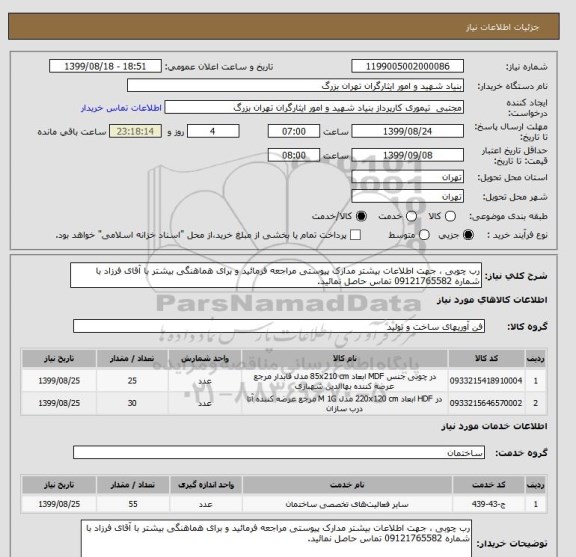Click product code 0933215646570002
Viewport: 576px width, 557px height.
(x=486, y=403)
